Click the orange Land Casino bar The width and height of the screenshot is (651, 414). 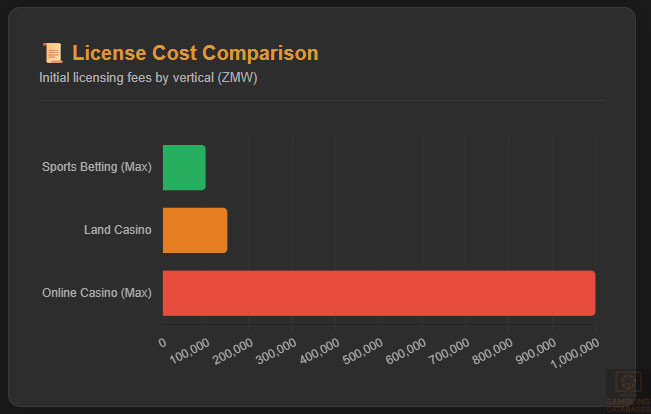click(195, 230)
